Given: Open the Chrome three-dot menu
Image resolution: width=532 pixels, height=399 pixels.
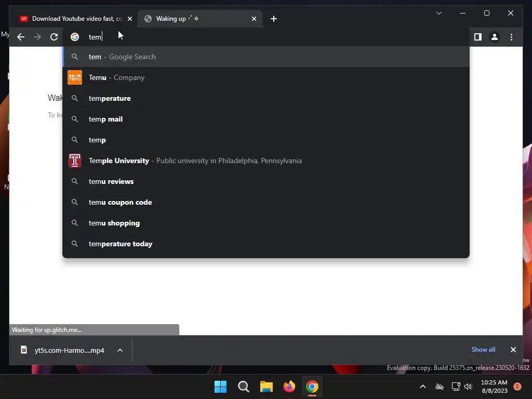Looking at the screenshot, I should tap(511, 37).
